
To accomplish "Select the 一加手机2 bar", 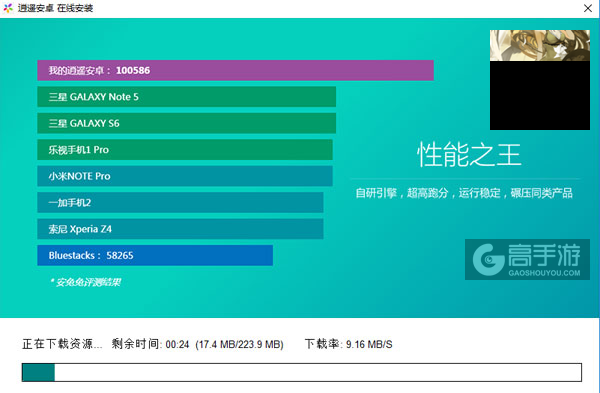I will [x=180, y=202].
